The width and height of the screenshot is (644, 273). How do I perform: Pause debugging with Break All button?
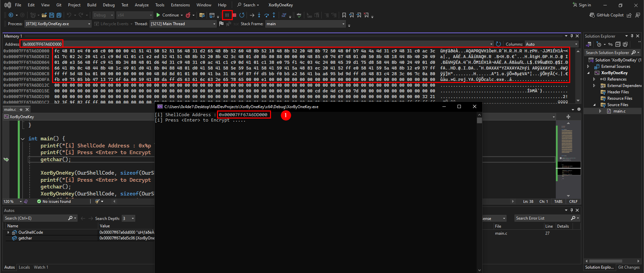(227, 15)
